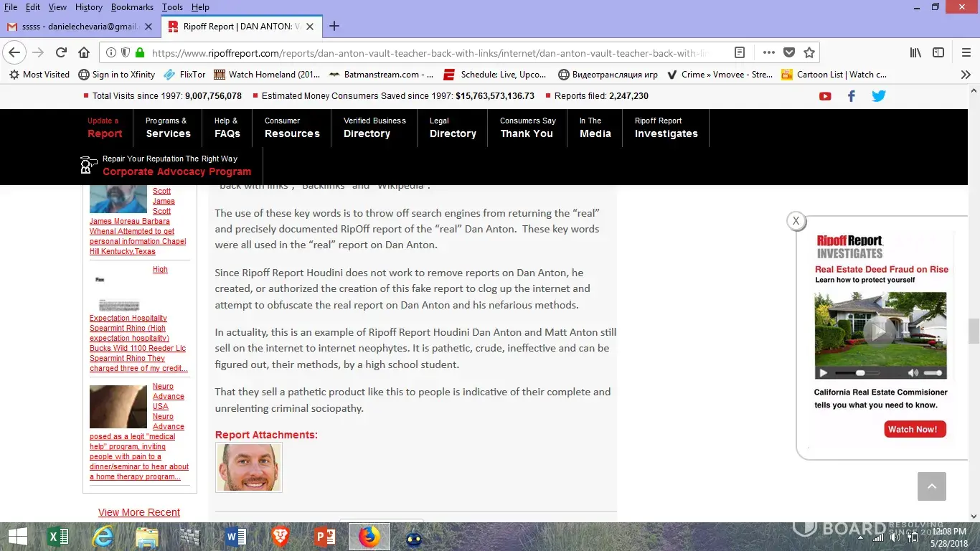
Task: Save the page to Pocket
Action: point(789,52)
